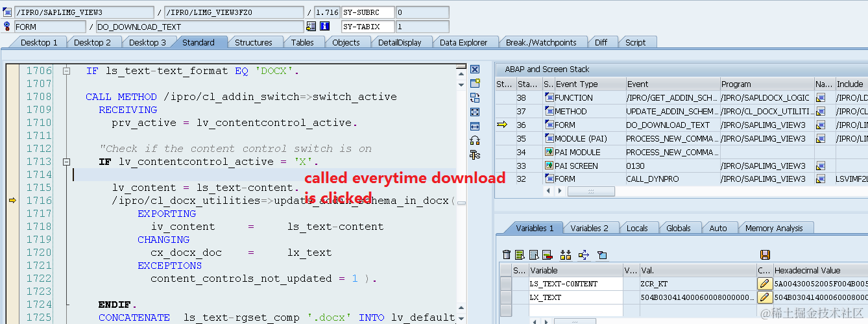
Task: Click the SY-SUBRC field
Action: [368, 12]
